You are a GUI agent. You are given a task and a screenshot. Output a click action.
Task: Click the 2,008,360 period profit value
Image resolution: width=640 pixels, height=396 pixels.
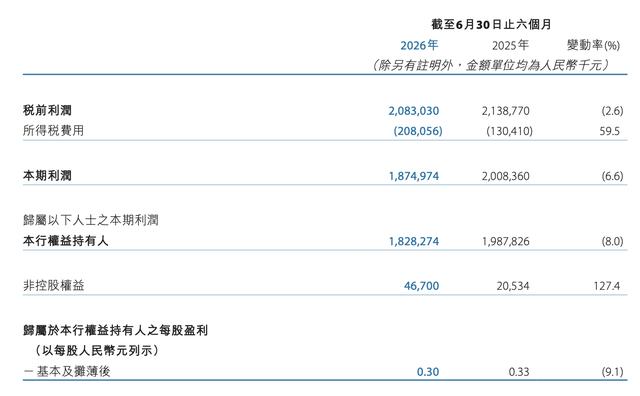[x=505, y=176]
